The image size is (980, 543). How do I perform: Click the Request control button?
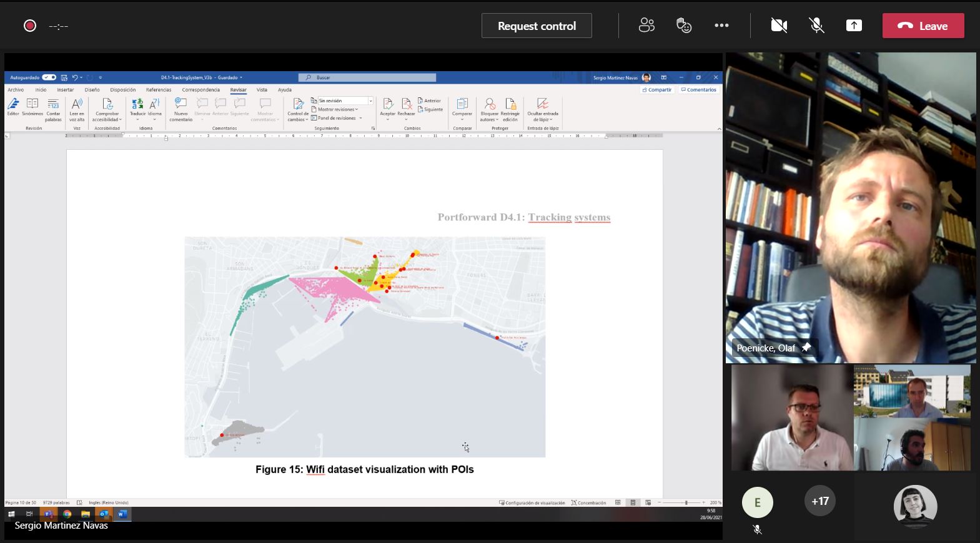(537, 26)
